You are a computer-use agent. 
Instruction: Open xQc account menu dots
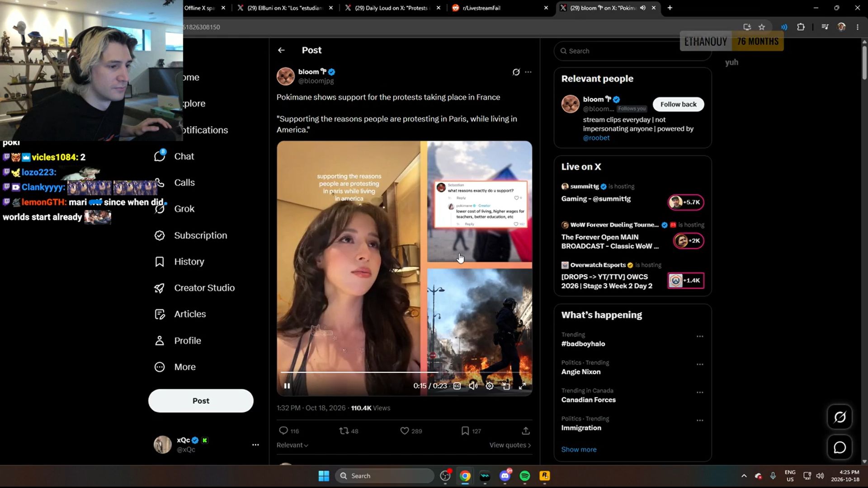pos(255,445)
